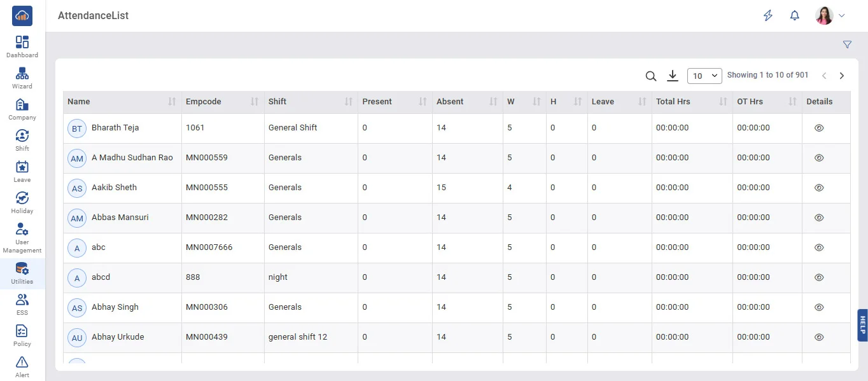This screenshot has height=381, width=868.
Task: Open the rows-per-page dropdown showing 10
Action: point(704,76)
